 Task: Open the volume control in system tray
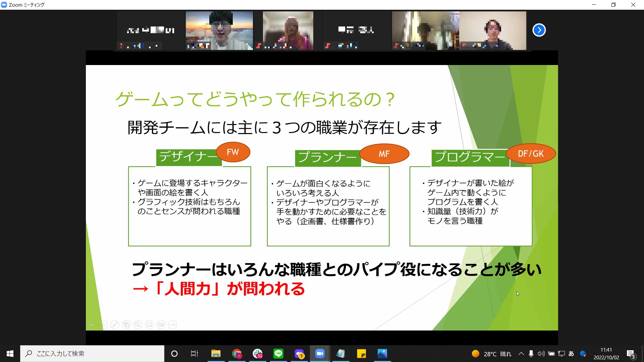click(x=541, y=354)
